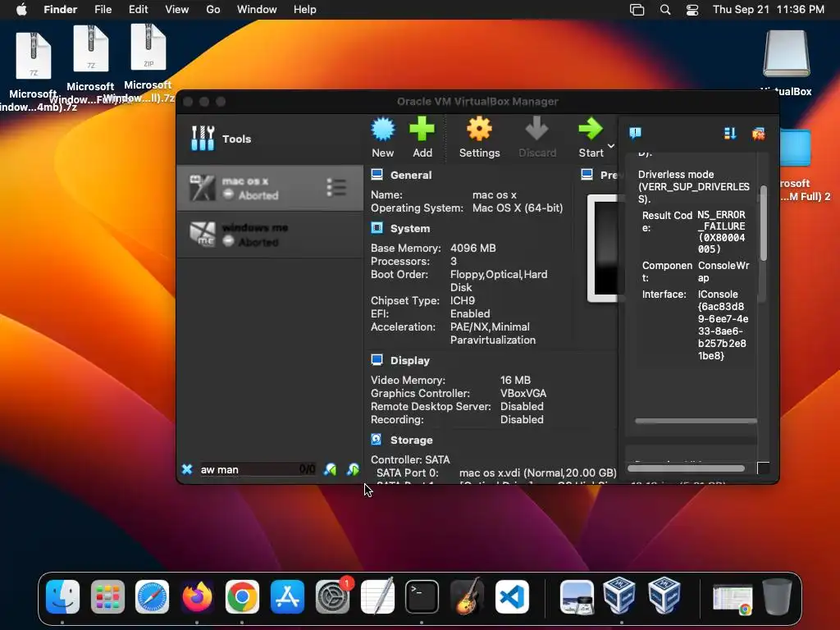Click the horizontal scrollbar under error details
The height and width of the screenshot is (630, 840).
click(x=696, y=421)
